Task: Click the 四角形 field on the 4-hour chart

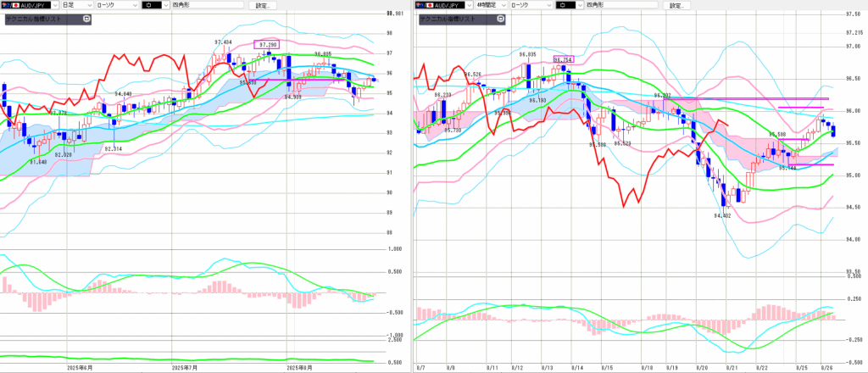Action: pos(621,5)
